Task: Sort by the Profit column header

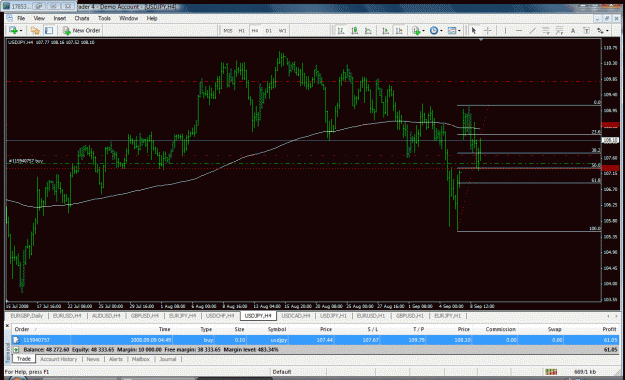Action: [x=609, y=329]
